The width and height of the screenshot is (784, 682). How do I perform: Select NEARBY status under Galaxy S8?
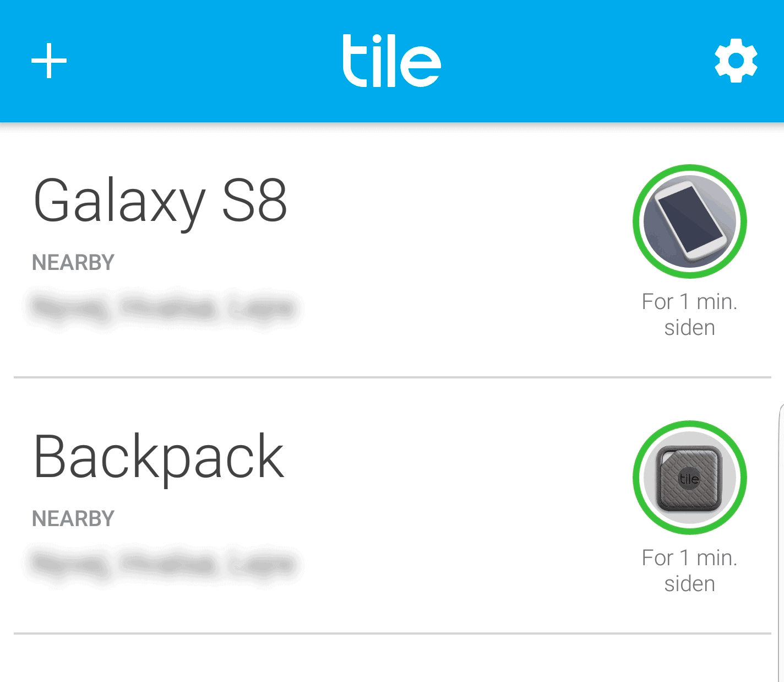[73, 262]
